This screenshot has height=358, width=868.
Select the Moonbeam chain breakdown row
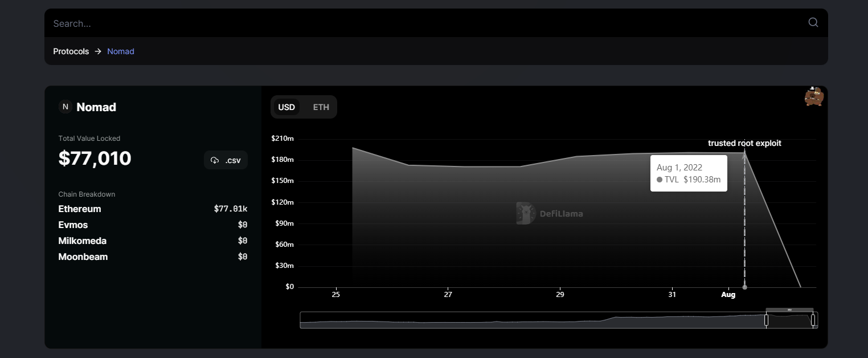153,257
